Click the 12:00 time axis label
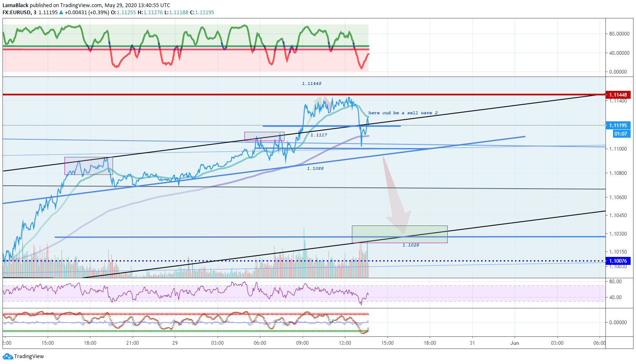This screenshot has width=636, height=364. (345, 343)
